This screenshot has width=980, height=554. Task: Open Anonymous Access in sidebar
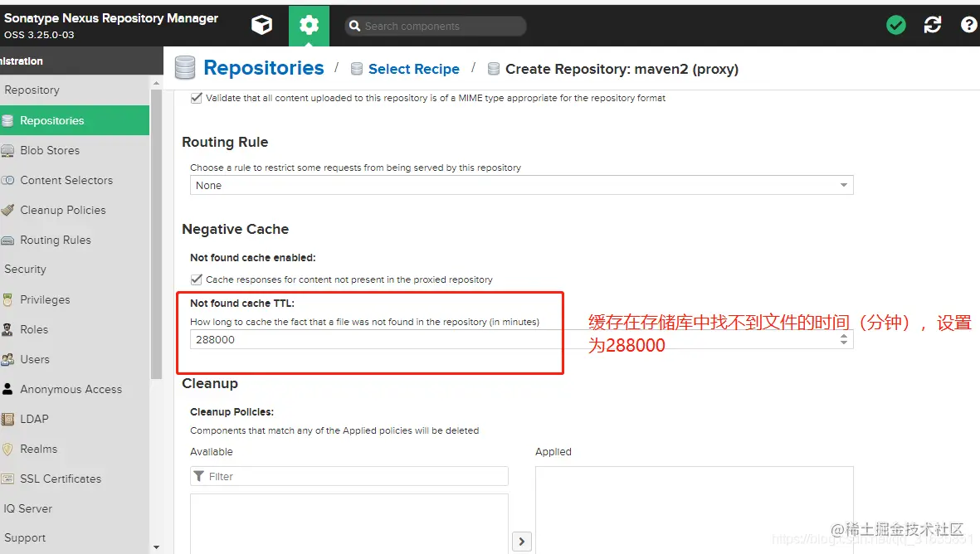[x=71, y=389]
